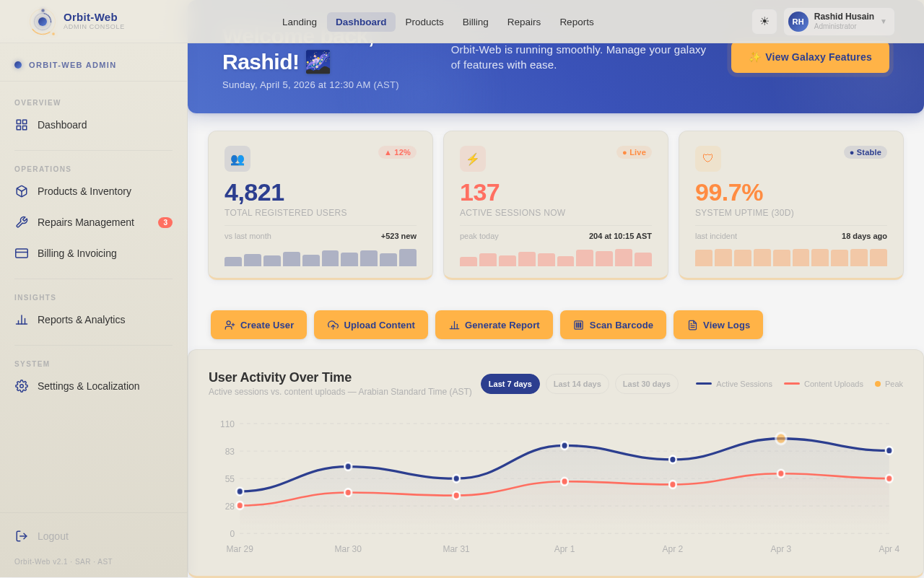Viewport: 924px width, 578px height.
Task: Open Reports & Analytics in the sidebar
Action: 94,320
